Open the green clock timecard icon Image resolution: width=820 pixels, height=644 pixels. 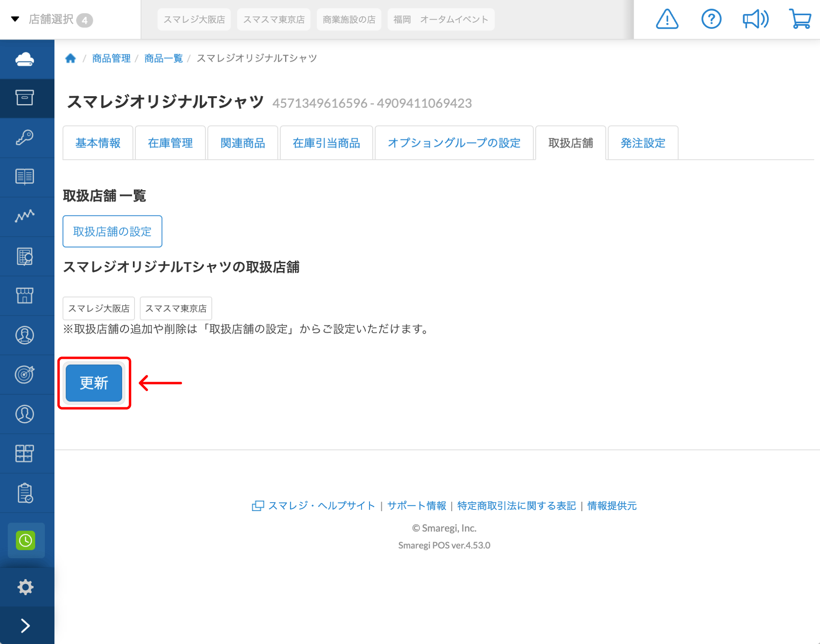coord(26,540)
